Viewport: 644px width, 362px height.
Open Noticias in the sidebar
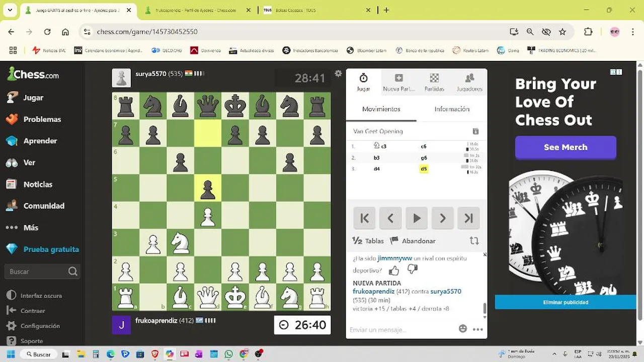(x=29, y=184)
